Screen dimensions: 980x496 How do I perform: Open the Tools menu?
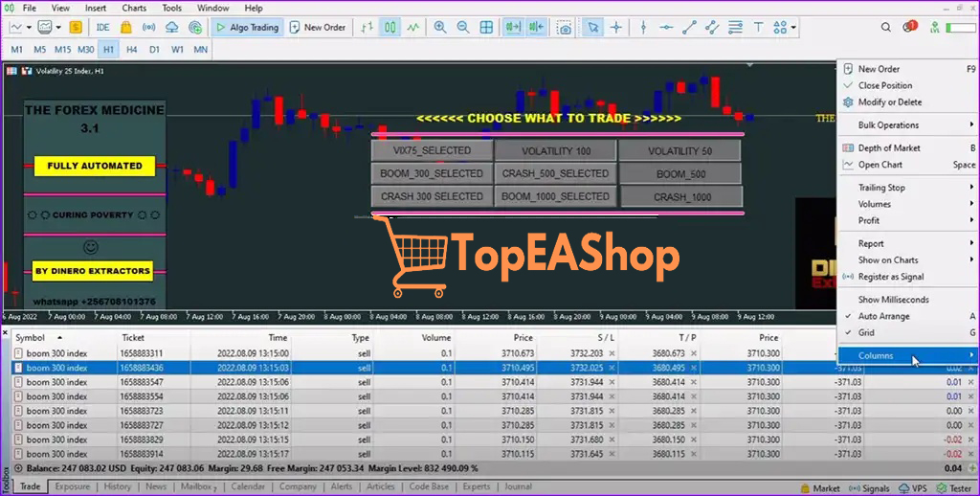tap(172, 8)
